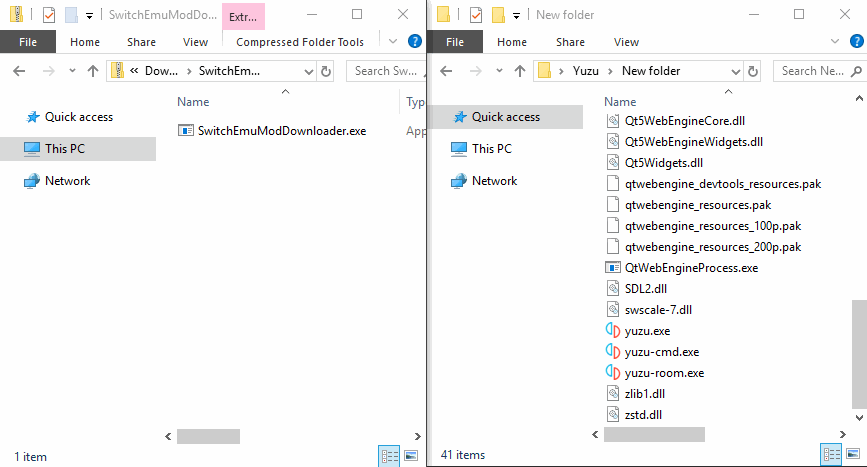Screen dimensions: 867x467
Task: Focus the Search box in left window
Action: point(385,71)
